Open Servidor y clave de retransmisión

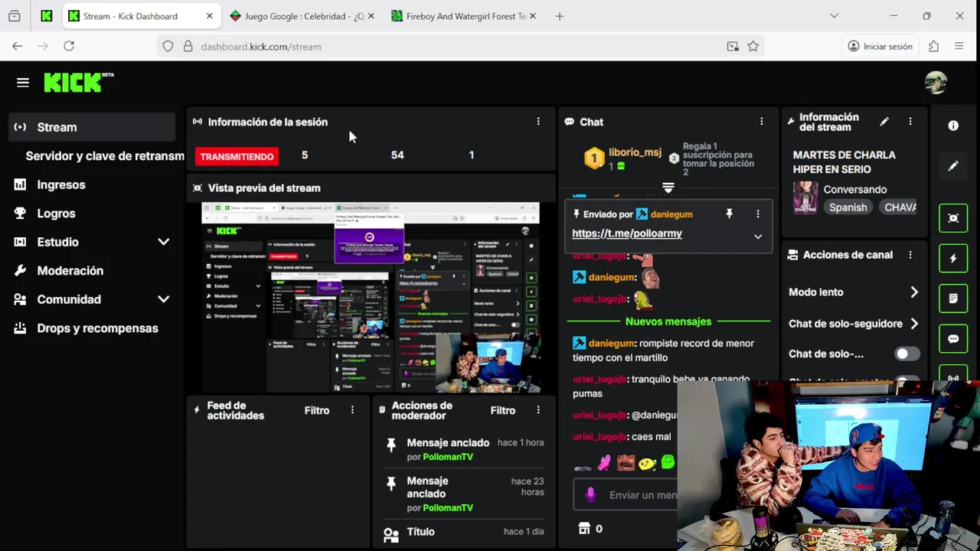105,156
